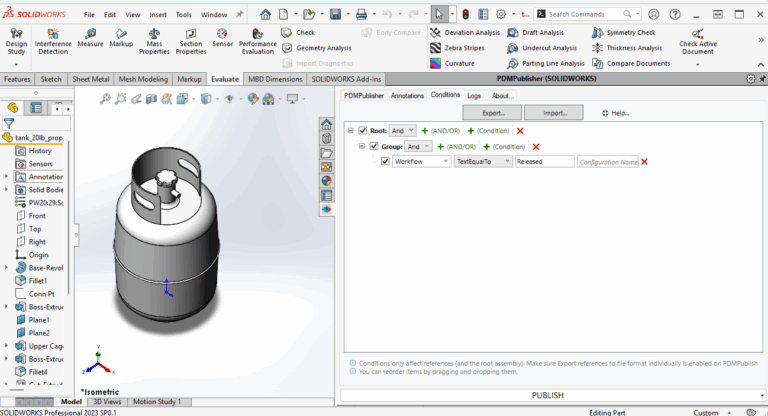
Task: Click the Print icon
Action: [361, 14]
